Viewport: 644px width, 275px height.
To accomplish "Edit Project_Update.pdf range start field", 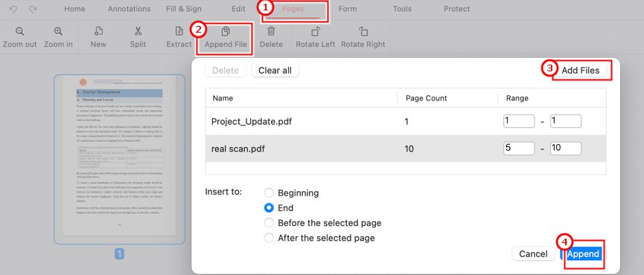I will 519,121.
